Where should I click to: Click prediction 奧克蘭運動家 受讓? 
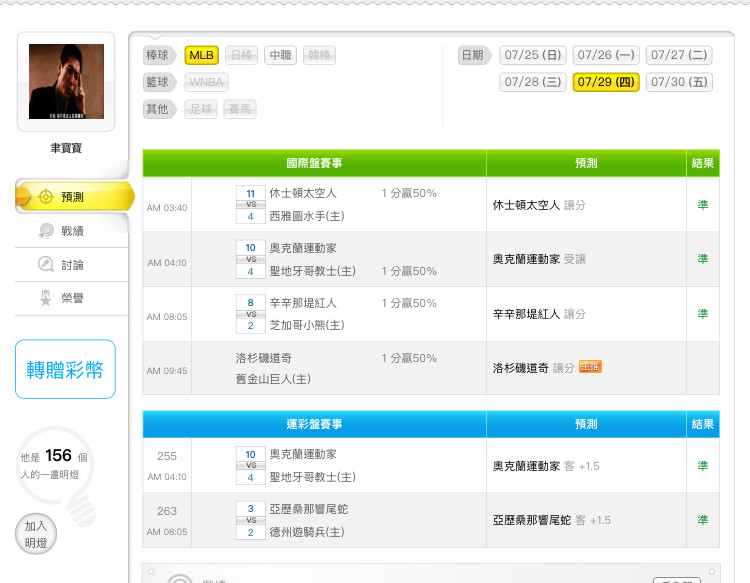tap(539, 259)
